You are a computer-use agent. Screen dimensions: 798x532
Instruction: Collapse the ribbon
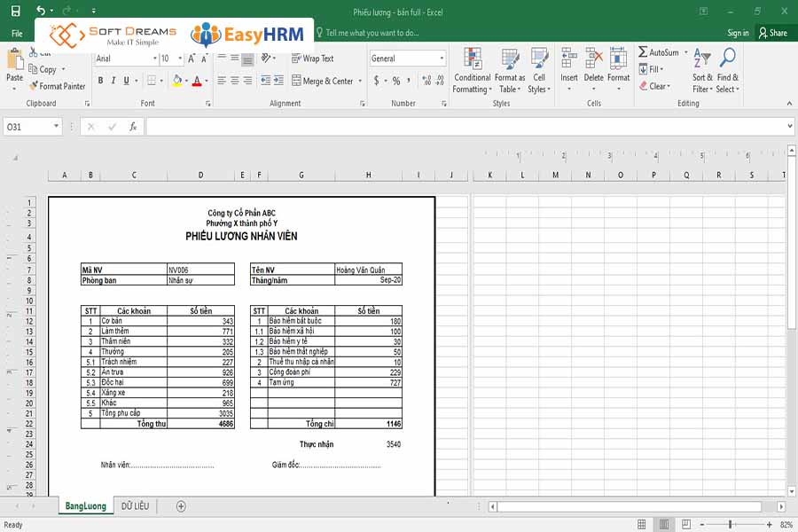(x=789, y=104)
